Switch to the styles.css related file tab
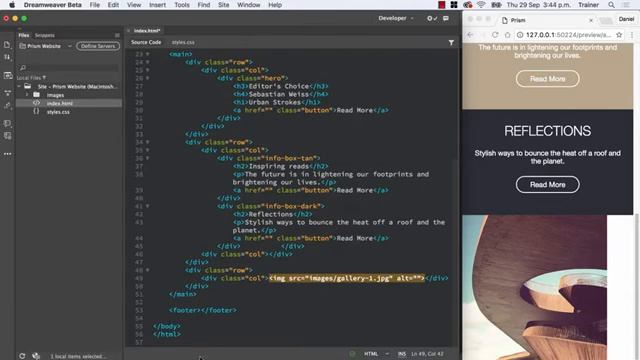This screenshot has height=360, width=640. tap(183, 42)
